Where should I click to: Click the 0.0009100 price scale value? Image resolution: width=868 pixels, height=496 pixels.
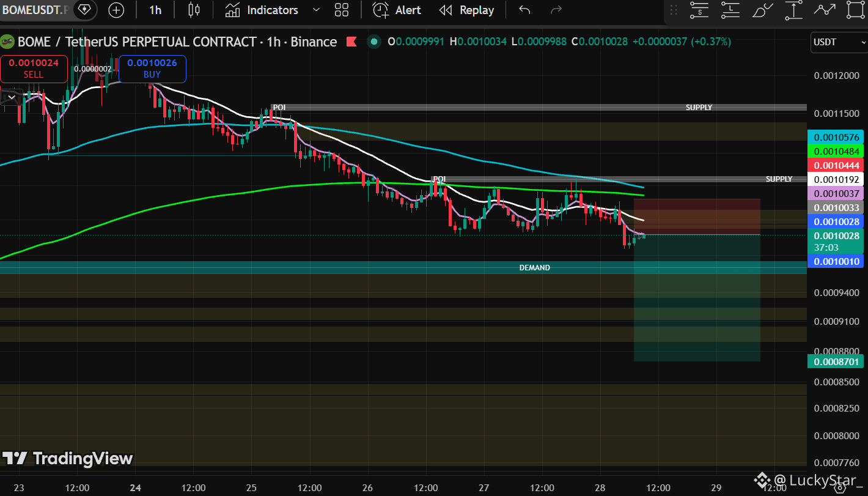(x=836, y=321)
